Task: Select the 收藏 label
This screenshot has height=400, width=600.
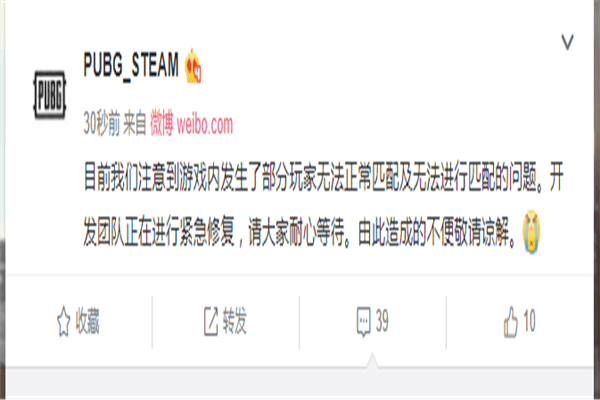Action: pyautogui.click(x=87, y=321)
